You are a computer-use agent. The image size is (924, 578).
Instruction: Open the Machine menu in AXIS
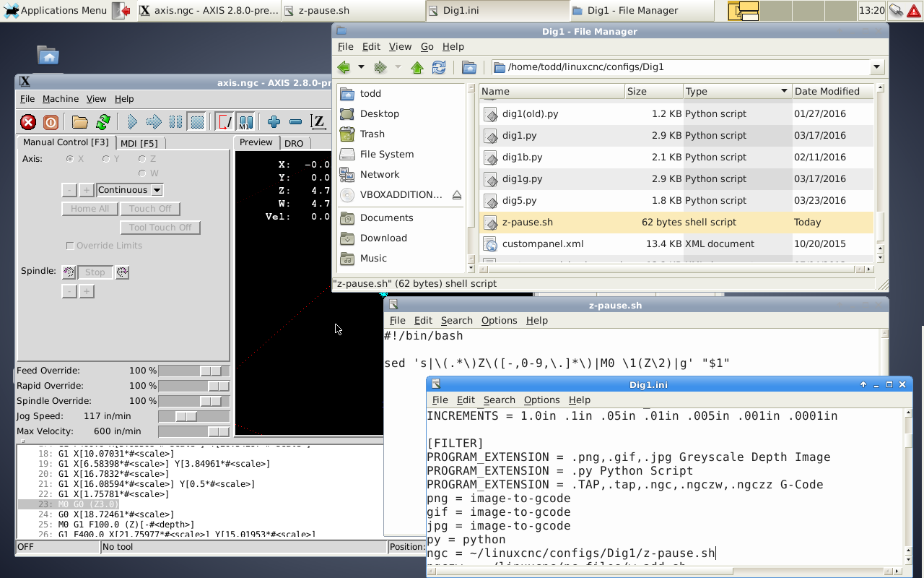[x=61, y=99]
